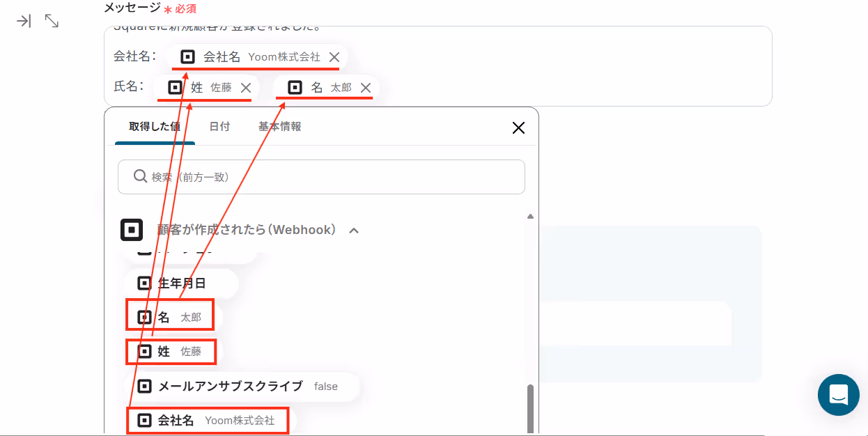
Task: Remove the 名 太郎 tag from message
Action: pyautogui.click(x=366, y=88)
